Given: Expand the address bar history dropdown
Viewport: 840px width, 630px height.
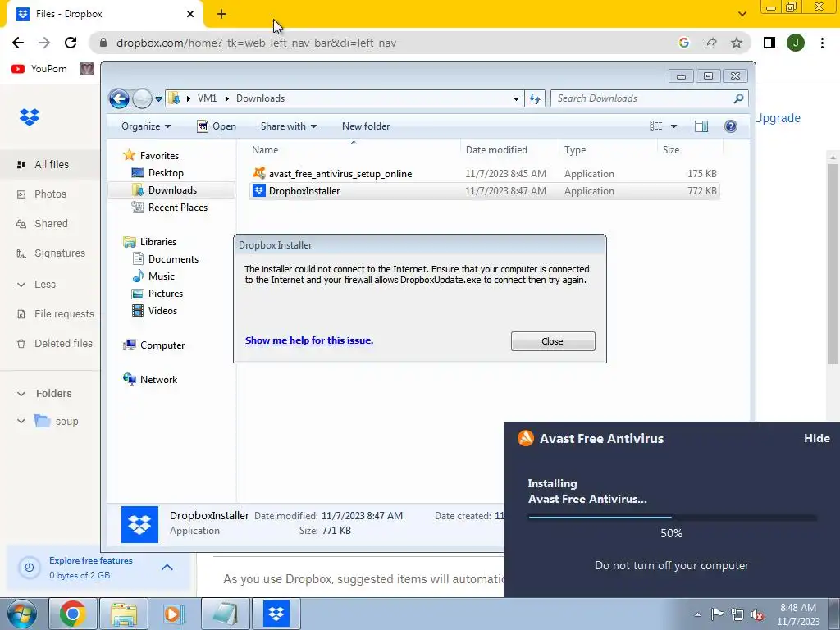Looking at the screenshot, I should pyautogui.click(x=516, y=98).
